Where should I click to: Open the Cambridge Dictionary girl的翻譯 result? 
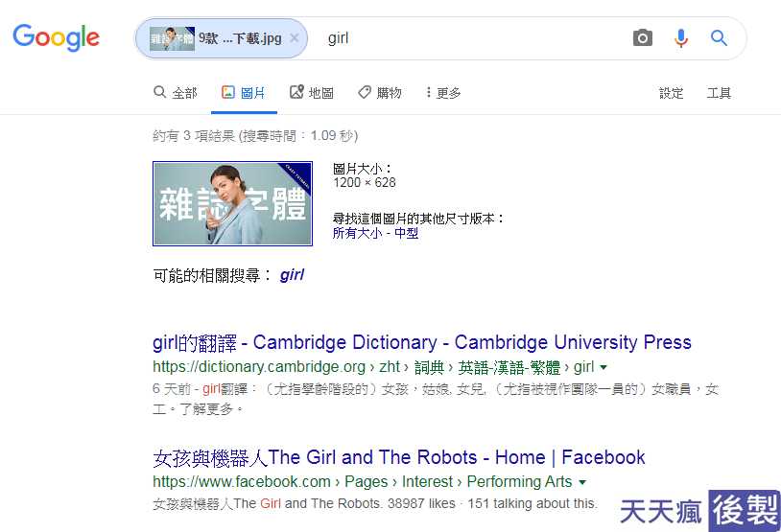421,342
